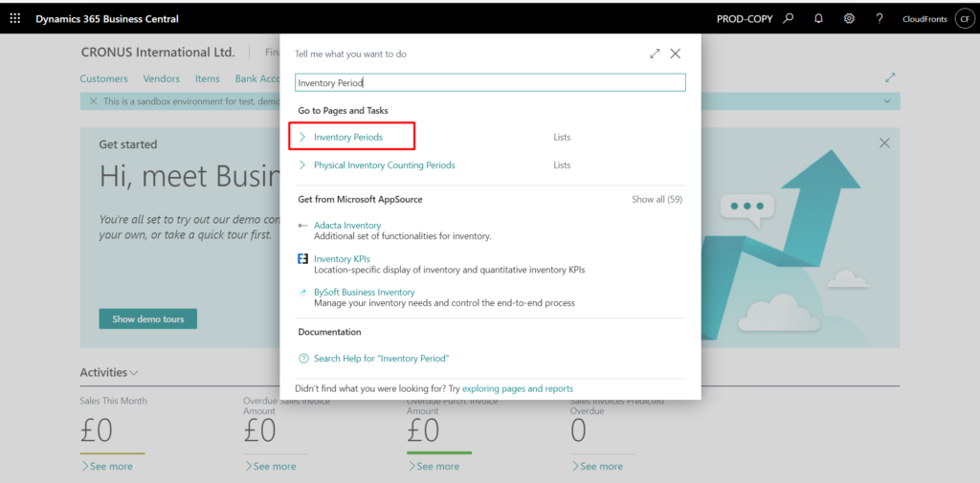Viewport: 980px width, 483px height.
Task: Dismiss the sandbox notification with X
Action: point(93,100)
